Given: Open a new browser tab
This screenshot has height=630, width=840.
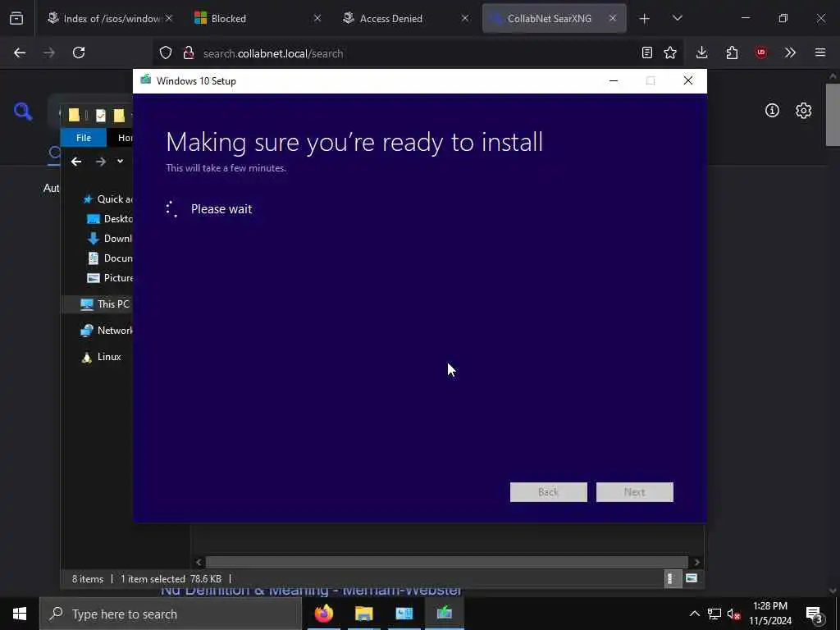Looking at the screenshot, I should (645, 19).
